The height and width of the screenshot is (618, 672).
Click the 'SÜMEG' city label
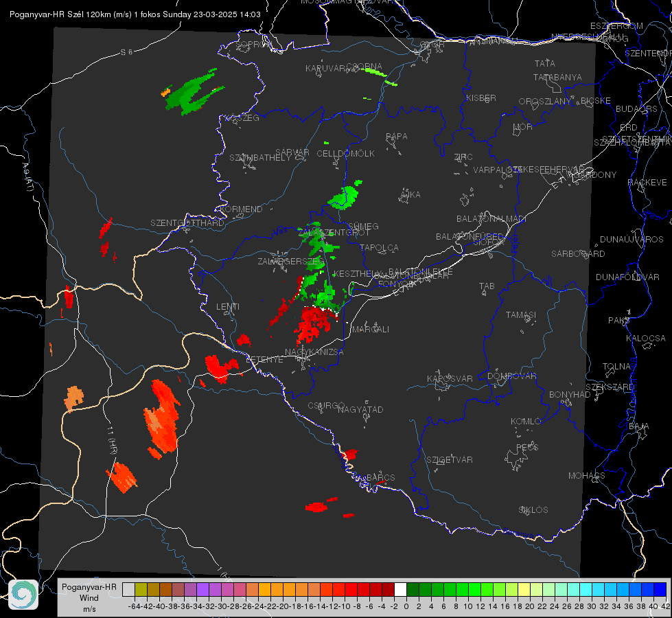(x=363, y=226)
